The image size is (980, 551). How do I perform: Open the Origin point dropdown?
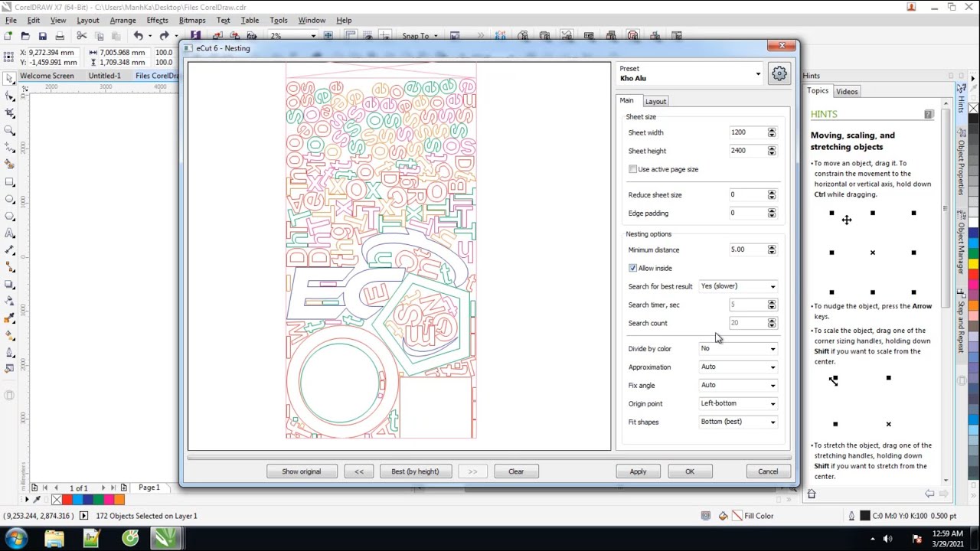point(738,404)
